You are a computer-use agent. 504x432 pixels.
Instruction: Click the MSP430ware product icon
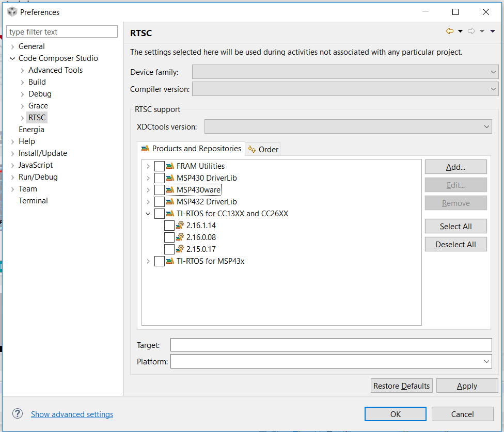(170, 190)
